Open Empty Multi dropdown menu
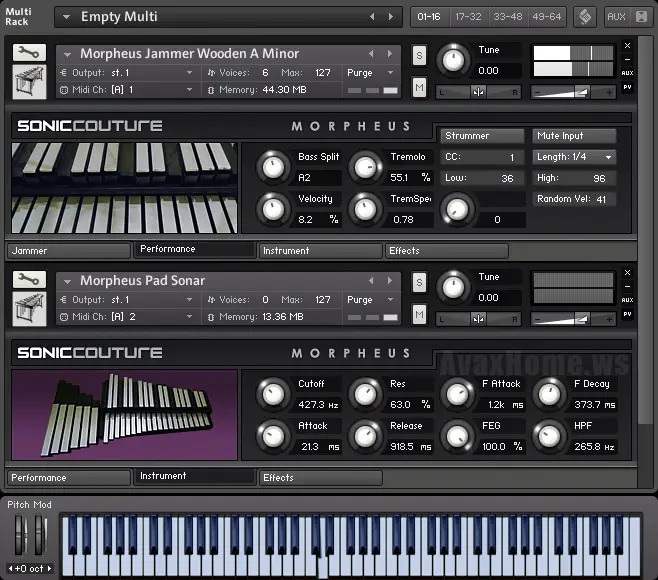Image resolution: width=658 pixels, height=580 pixels. (x=66, y=17)
